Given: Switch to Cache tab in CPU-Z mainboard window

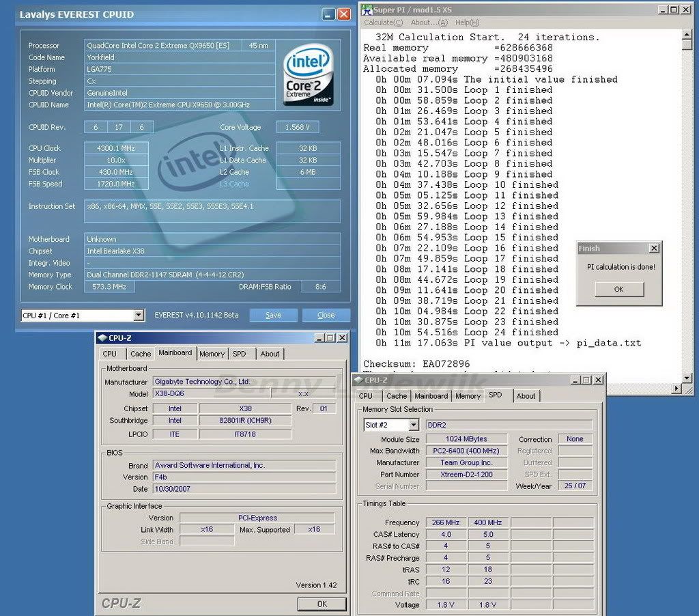Looking at the screenshot, I should [141, 354].
